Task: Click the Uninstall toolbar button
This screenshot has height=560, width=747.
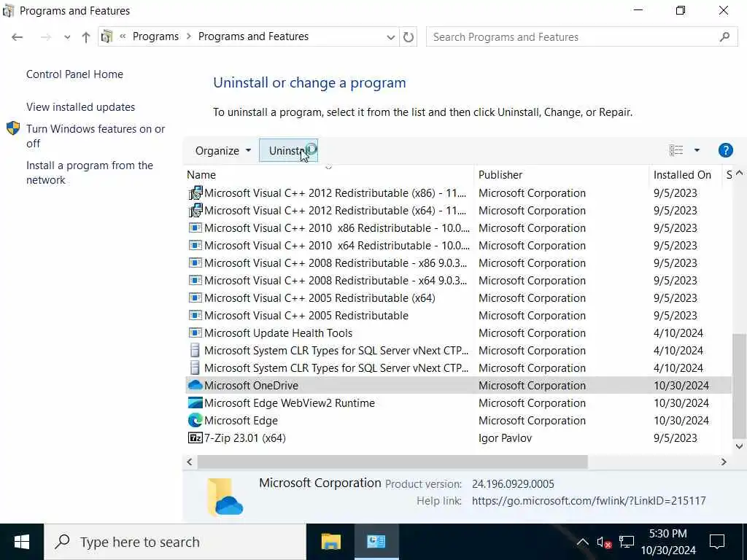Action: [x=288, y=150]
